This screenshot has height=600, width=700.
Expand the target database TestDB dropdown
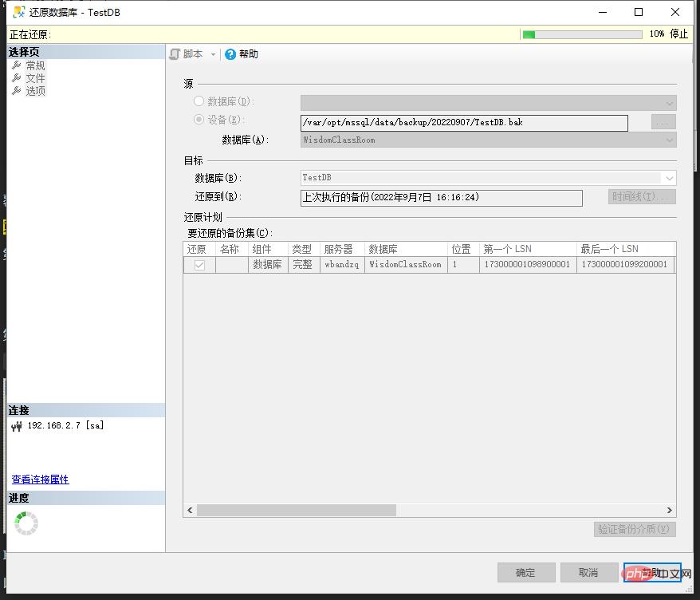669,178
